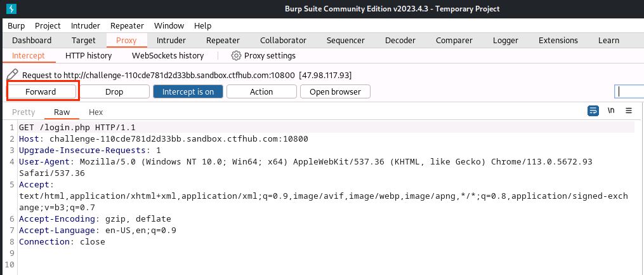Open the Extensions tab

click(x=558, y=40)
